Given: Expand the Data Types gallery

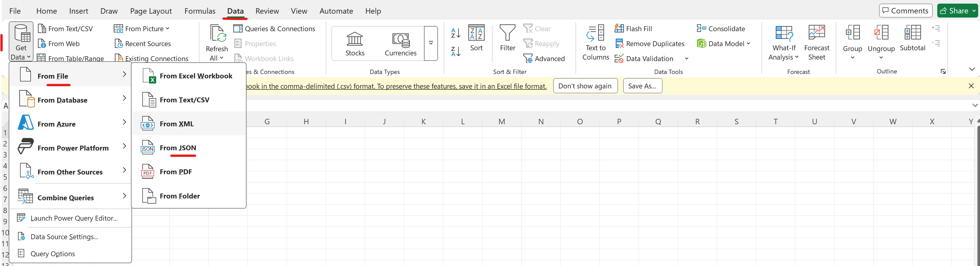Looking at the screenshot, I should (x=431, y=43).
